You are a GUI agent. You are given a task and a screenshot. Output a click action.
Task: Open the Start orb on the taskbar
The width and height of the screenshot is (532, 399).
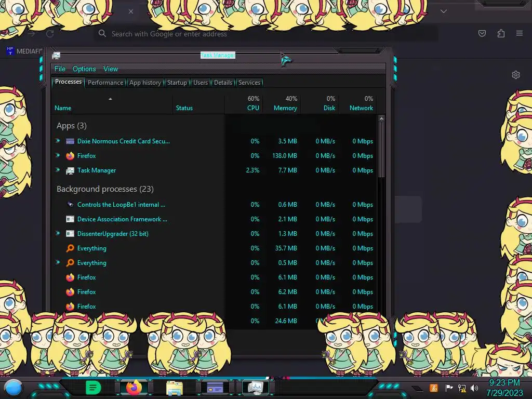tap(14, 388)
